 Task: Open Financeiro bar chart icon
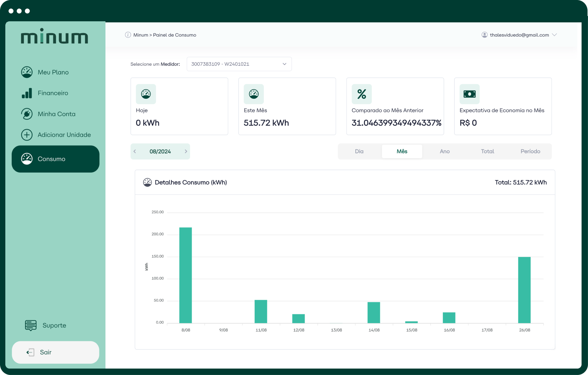(x=27, y=93)
